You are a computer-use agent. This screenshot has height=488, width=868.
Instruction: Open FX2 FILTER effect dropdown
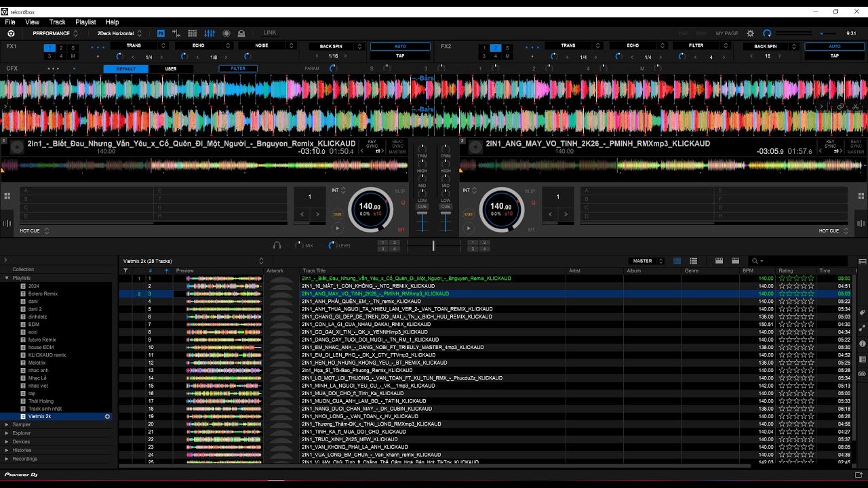point(701,45)
